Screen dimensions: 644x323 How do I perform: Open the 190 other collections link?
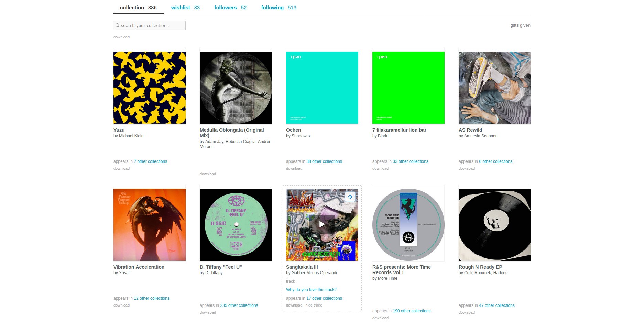coord(412,311)
